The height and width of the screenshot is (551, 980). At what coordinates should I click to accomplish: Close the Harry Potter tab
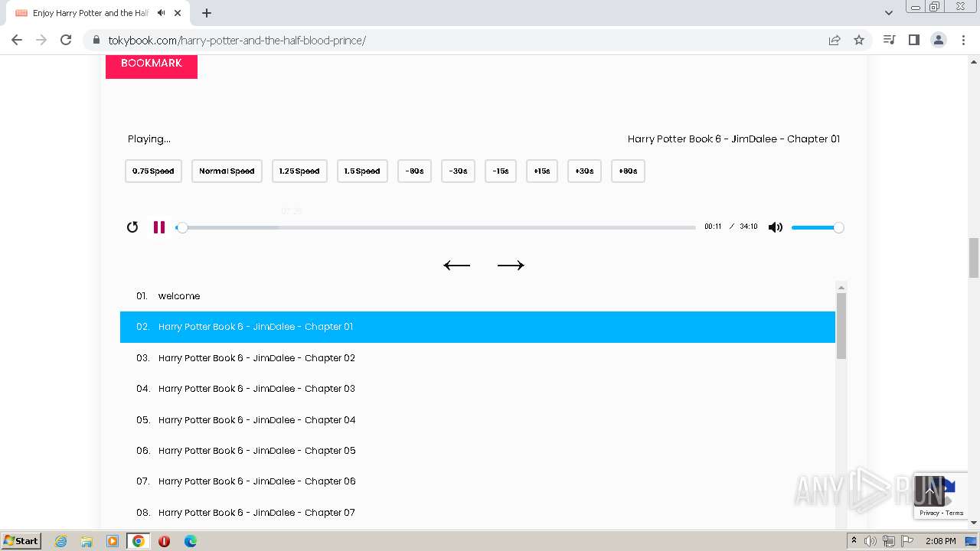click(178, 13)
